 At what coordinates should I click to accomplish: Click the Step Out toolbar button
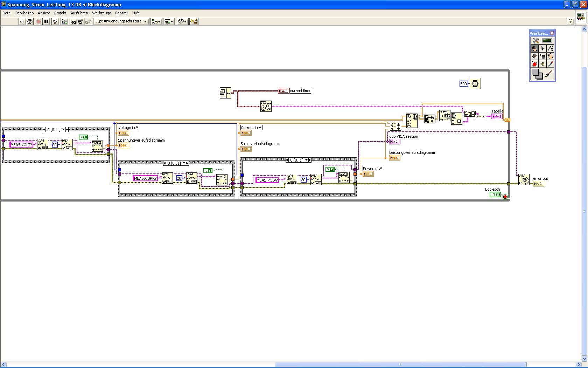coord(88,21)
